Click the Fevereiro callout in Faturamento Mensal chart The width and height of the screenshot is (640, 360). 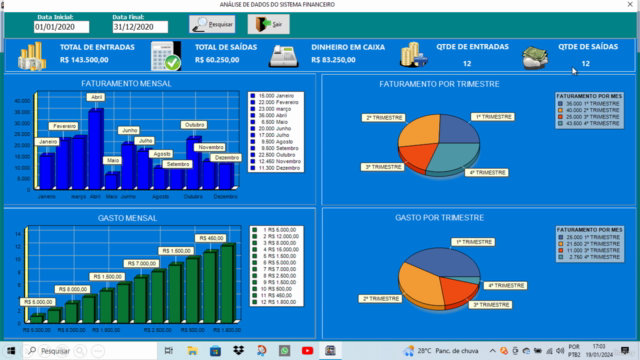pos(64,126)
